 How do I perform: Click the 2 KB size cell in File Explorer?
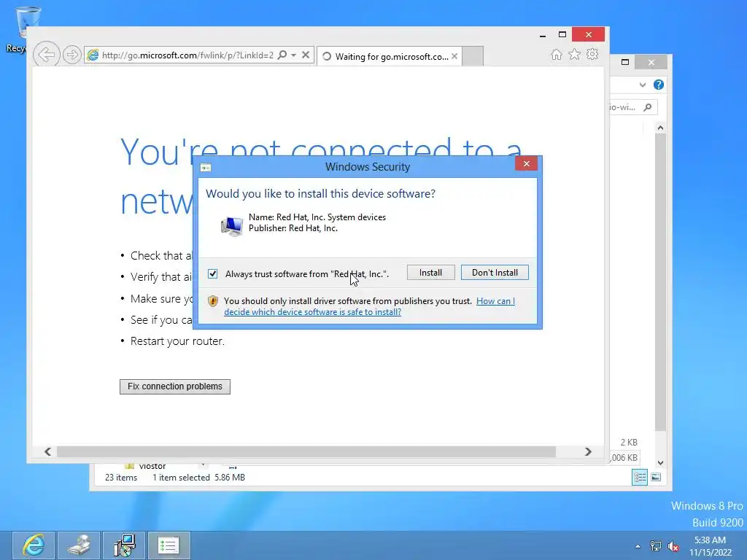629,443
